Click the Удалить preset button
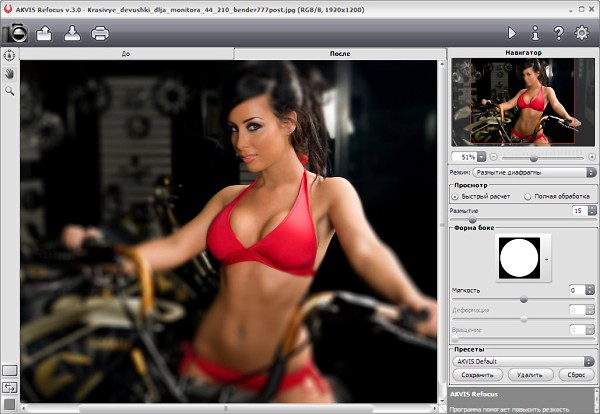Viewport: 600px width, 414px height. (x=529, y=374)
